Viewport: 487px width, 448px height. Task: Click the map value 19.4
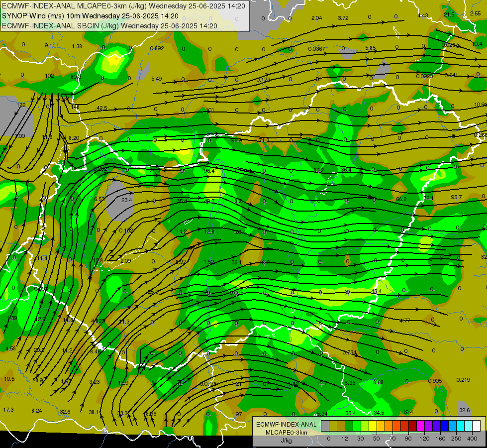(408, 412)
